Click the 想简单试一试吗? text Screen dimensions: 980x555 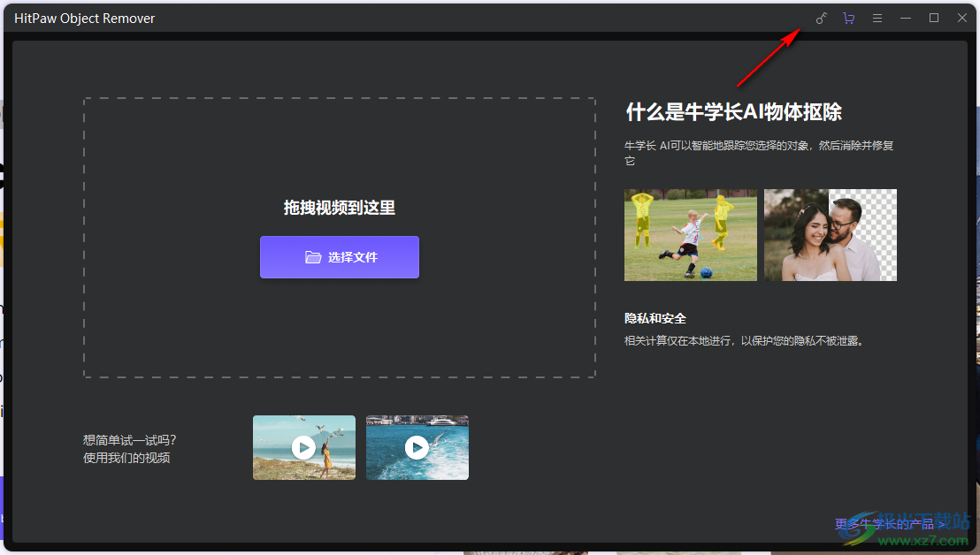point(130,441)
